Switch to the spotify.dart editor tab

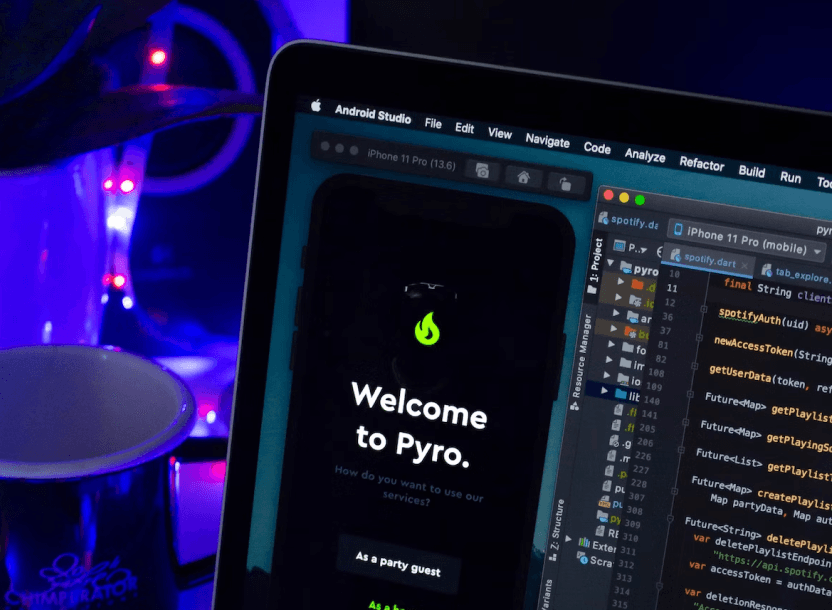pyautogui.click(x=709, y=262)
